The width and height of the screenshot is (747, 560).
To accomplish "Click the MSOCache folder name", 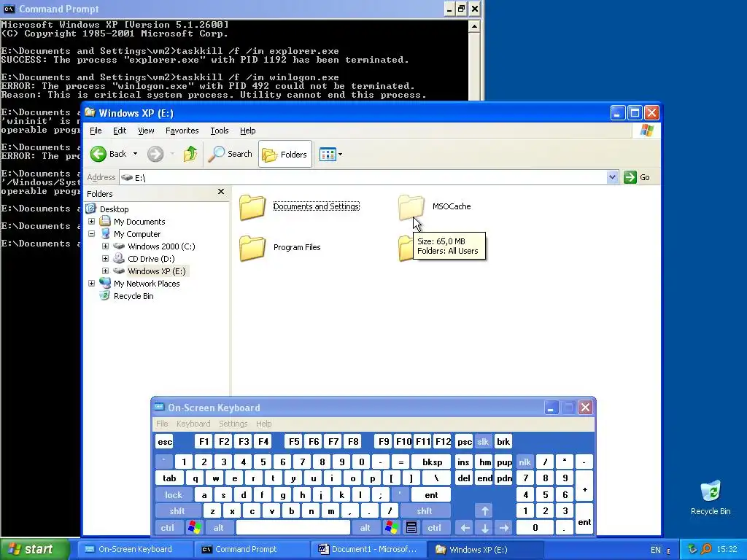I will tap(451, 206).
